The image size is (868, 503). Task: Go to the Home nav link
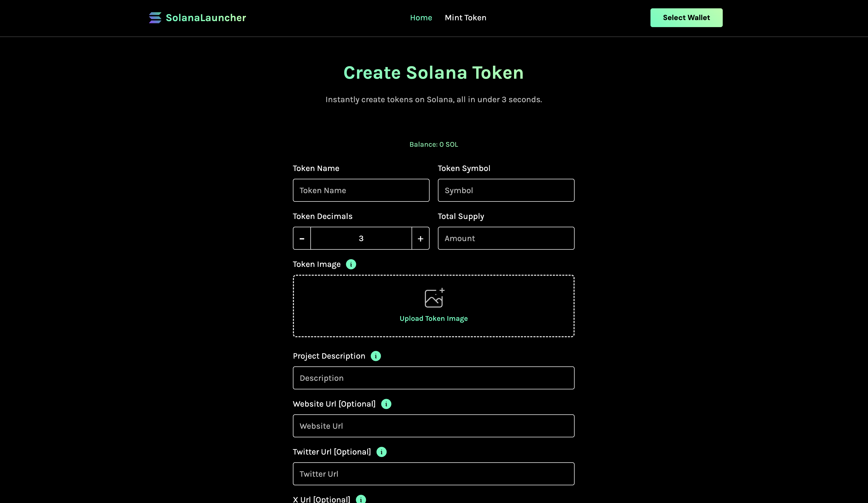click(x=421, y=17)
